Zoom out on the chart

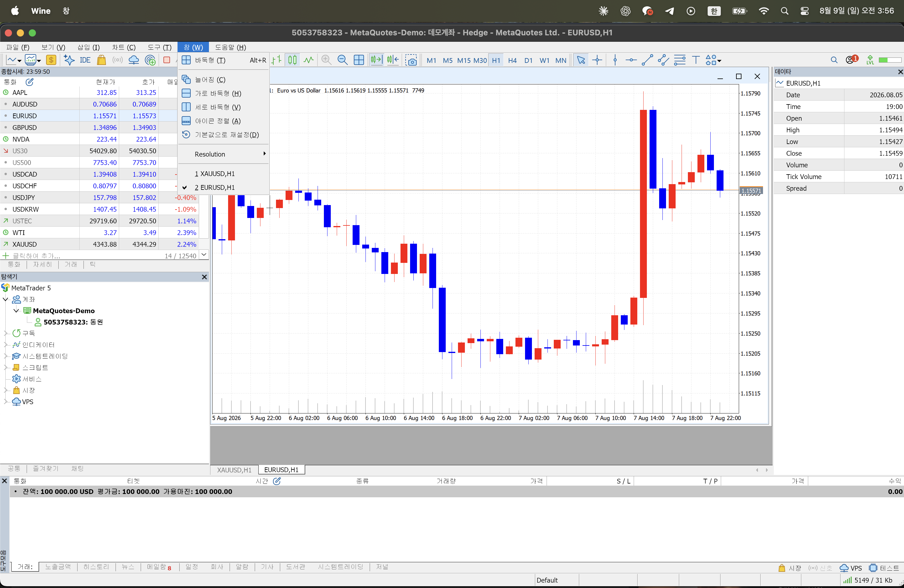click(342, 60)
